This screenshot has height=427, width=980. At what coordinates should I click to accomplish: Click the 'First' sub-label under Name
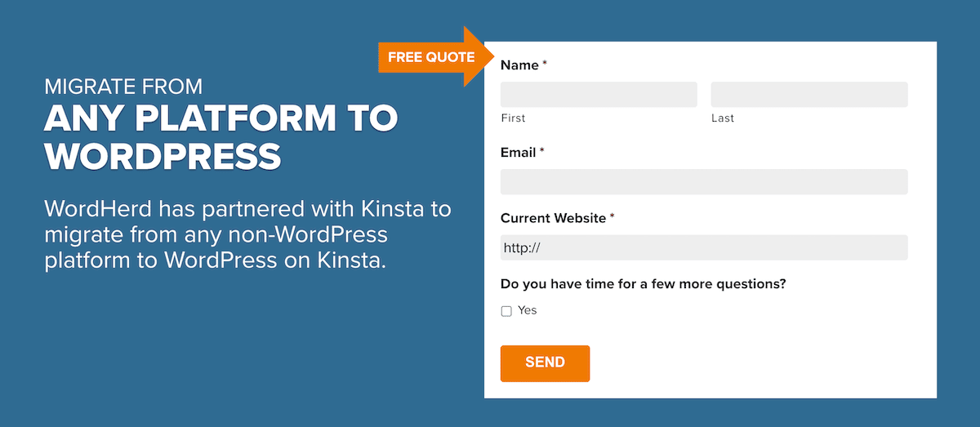[x=513, y=118]
